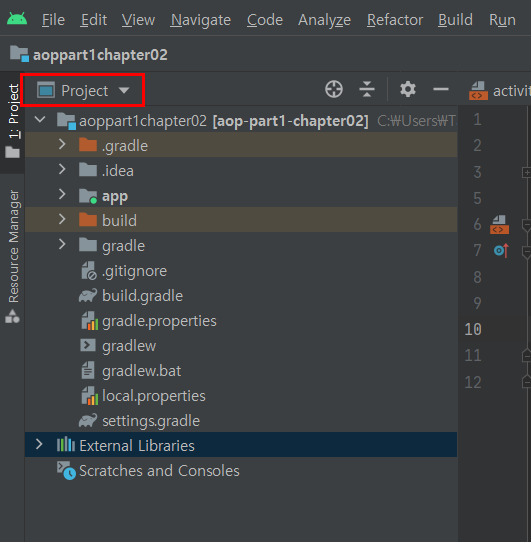Select the .gradle folder icon
This screenshot has width=531, height=542.
pos(88,144)
